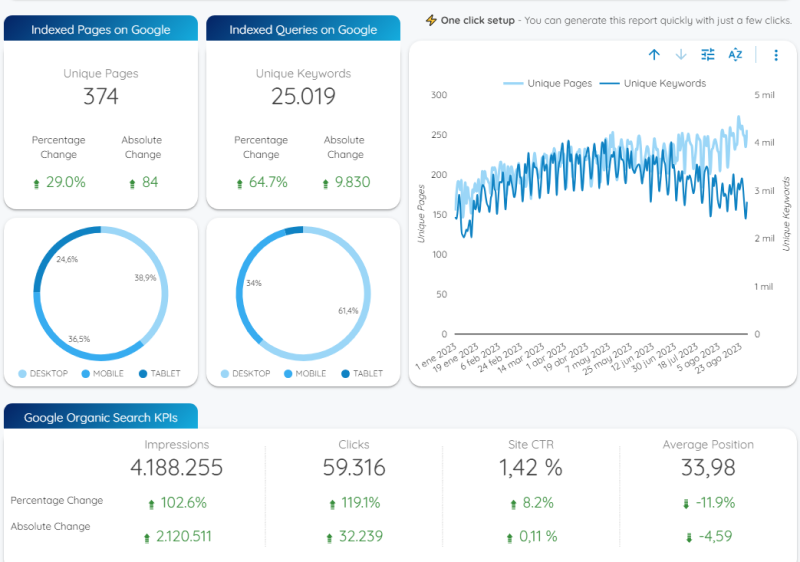Screen dimensions: 800x562
Task: Click the Impressions value 4.188.255
Action: [x=177, y=468]
